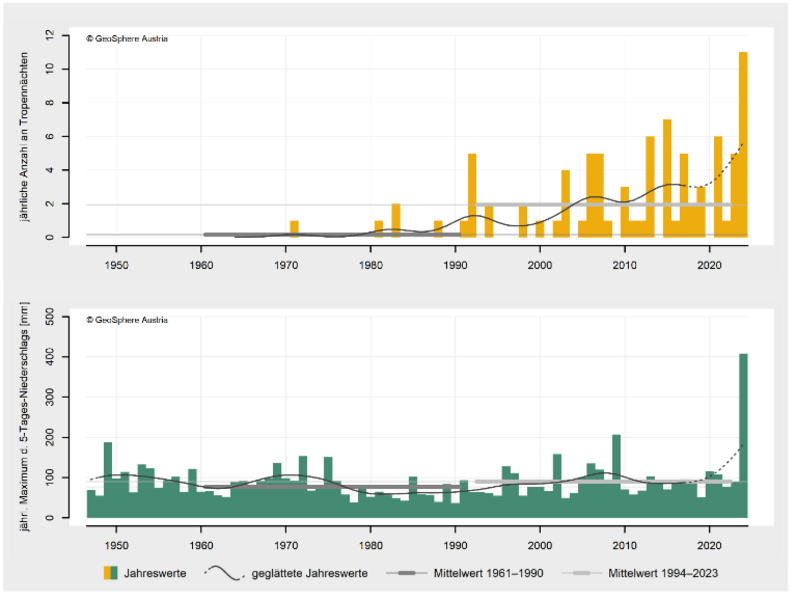The width and height of the screenshot is (796, 600).
Task: Click the Jahreswerte legend label text
Action: point(152,573)
